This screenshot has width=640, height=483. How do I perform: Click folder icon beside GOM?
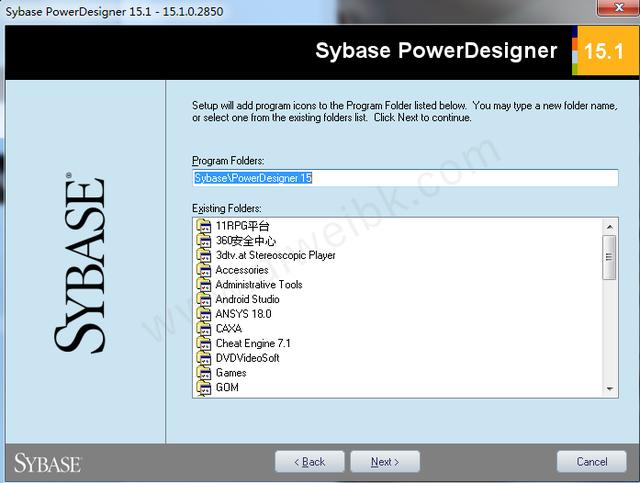204,387
